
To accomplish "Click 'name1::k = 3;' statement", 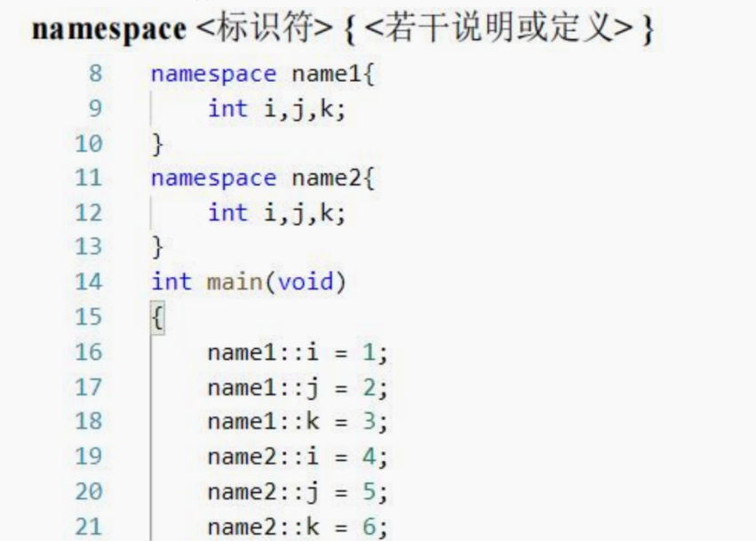I will point(298,422).
